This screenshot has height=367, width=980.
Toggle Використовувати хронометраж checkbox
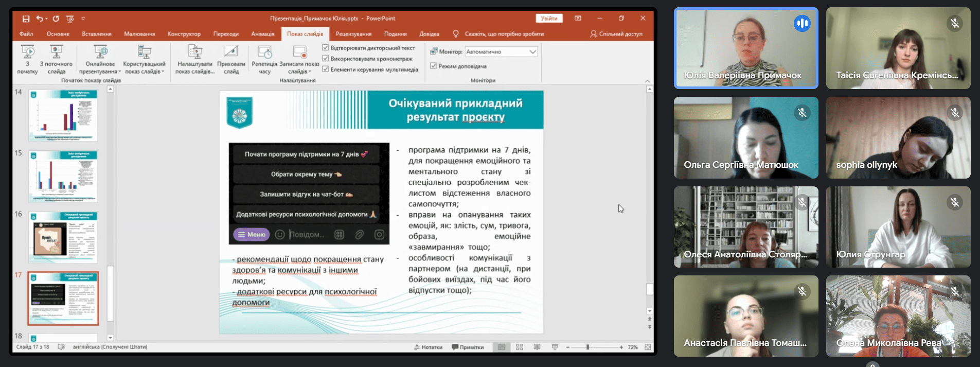pos(325,58)
